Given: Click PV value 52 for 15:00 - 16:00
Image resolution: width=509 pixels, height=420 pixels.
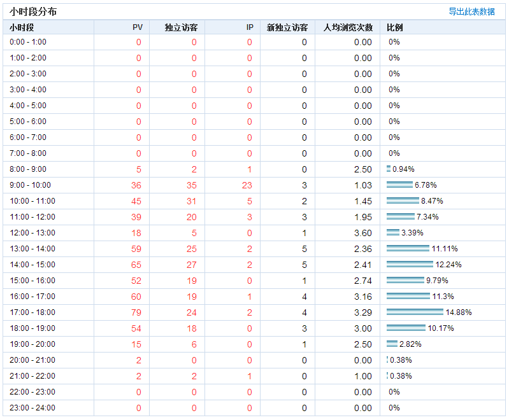Looking at the screenshot, I should [136, 281].
